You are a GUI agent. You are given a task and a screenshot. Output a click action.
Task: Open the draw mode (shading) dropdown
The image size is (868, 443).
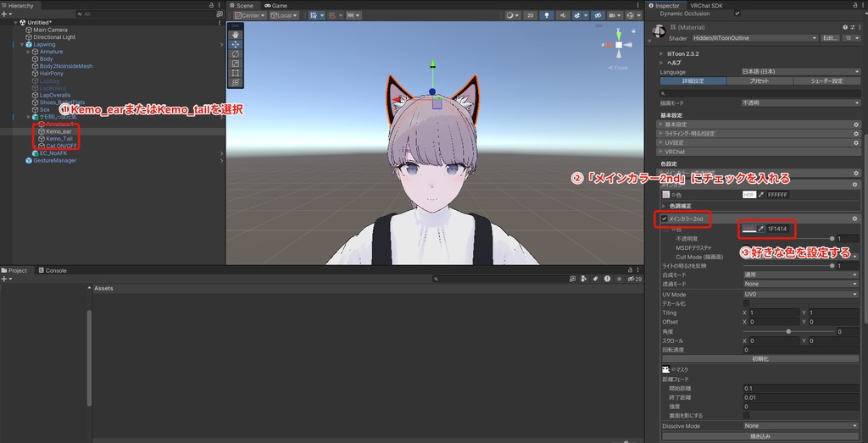(512, 15)
